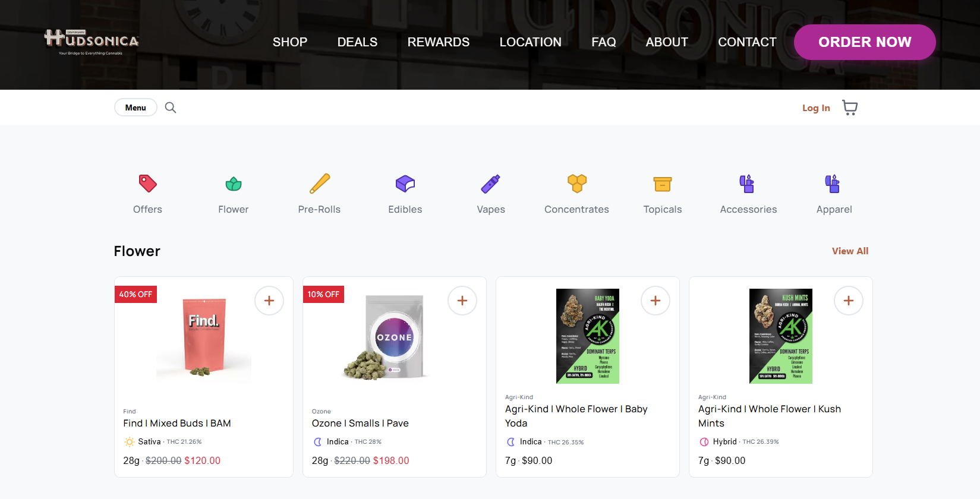Add Find Mixed Buds BAM to cart
980x499 pixels.
tap(269, 301)
